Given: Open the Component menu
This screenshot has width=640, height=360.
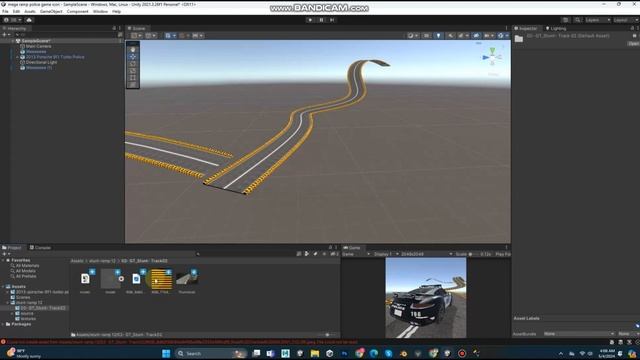Looking at the screenshot, I should point(78,11).
